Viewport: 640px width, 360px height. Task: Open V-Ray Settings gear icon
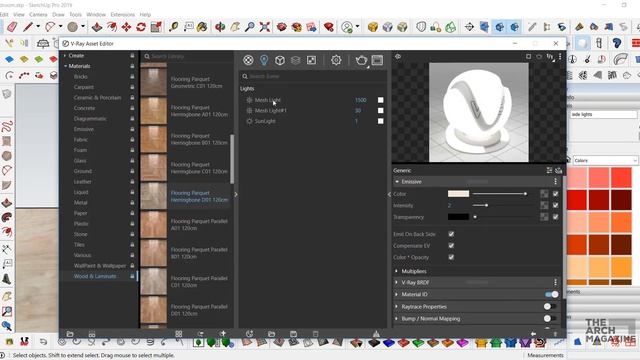336,60
